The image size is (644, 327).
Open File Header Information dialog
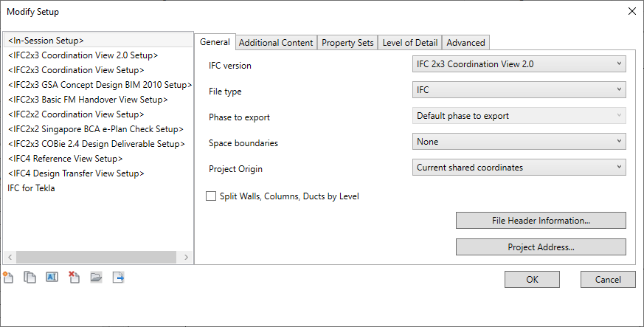[541, 221]
